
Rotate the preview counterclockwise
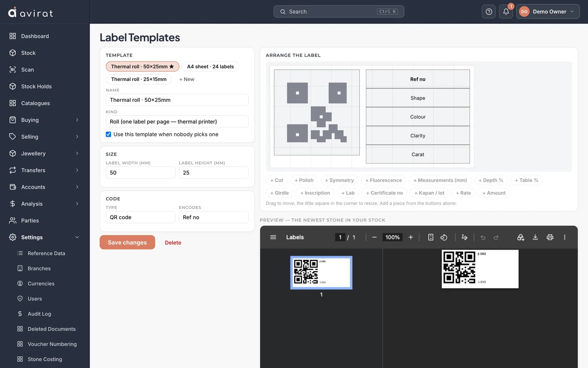[x=444, y=237]
